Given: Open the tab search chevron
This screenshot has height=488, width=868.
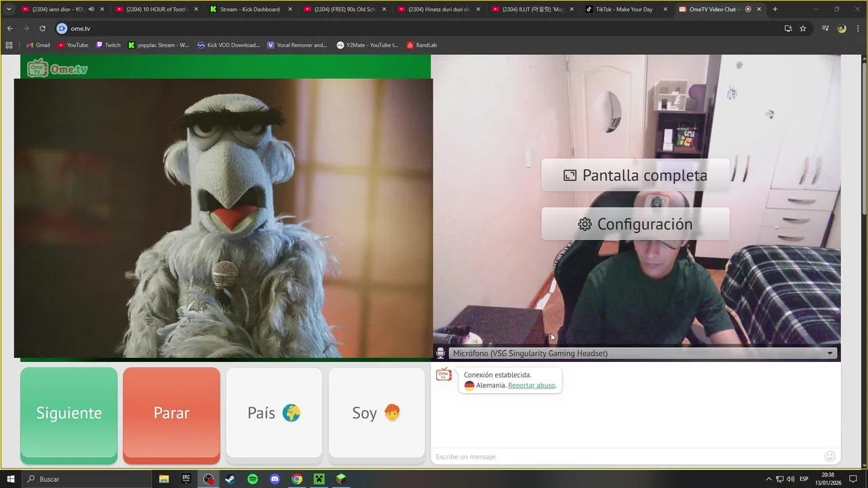Looking at the screenshot, I should point(9,9).
